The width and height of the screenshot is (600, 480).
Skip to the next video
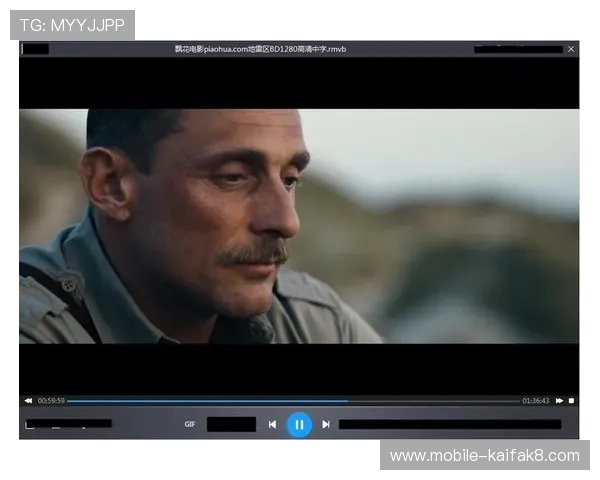(x=326, y=424)
